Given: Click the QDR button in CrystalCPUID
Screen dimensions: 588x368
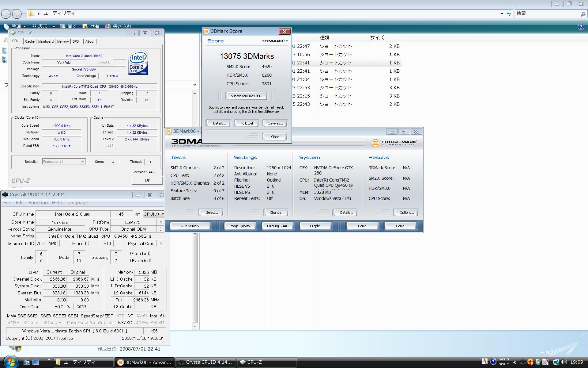Looking at the screenshot, I should coord(81,307).
